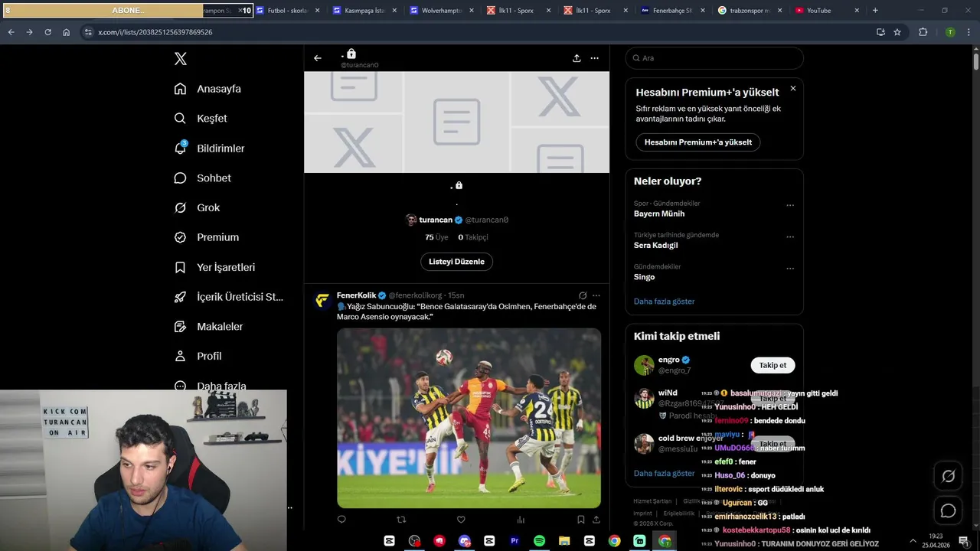Screen dimensions: 980x551
Task: Switch to trabzonspor search browser tab
Action: (749, 11)
